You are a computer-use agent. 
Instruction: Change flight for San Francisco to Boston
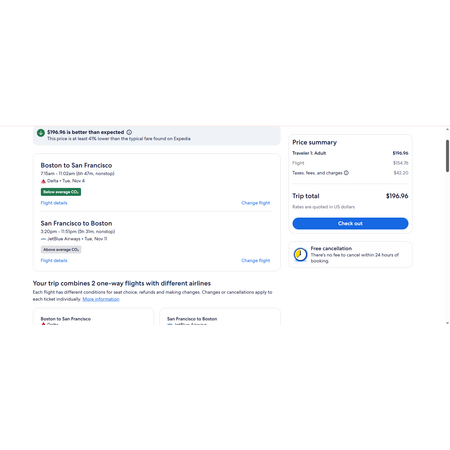[x=255, y=261]
